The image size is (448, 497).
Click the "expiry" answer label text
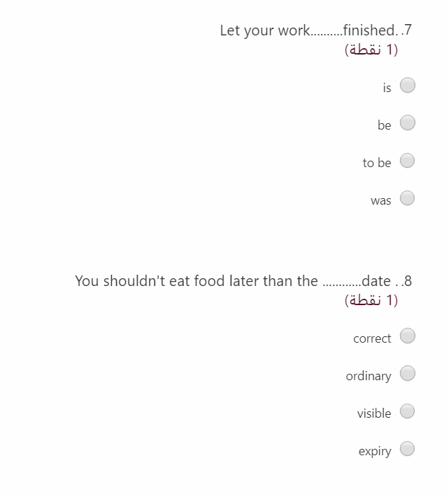click(x=375, y=452)
